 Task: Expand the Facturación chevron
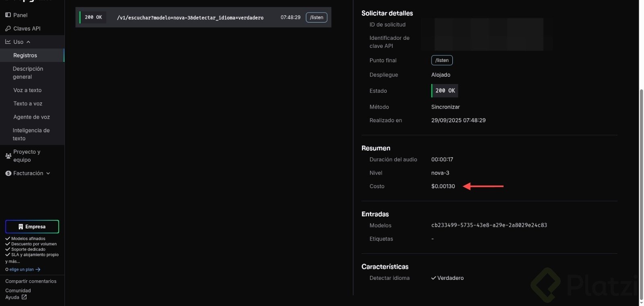[x=48, y=173]
